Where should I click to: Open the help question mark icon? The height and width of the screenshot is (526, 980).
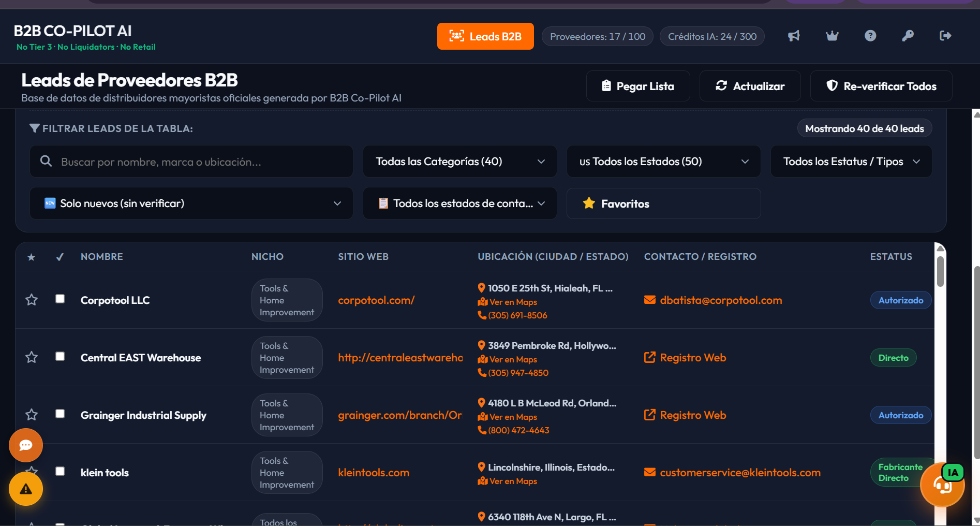coord(870,36)
